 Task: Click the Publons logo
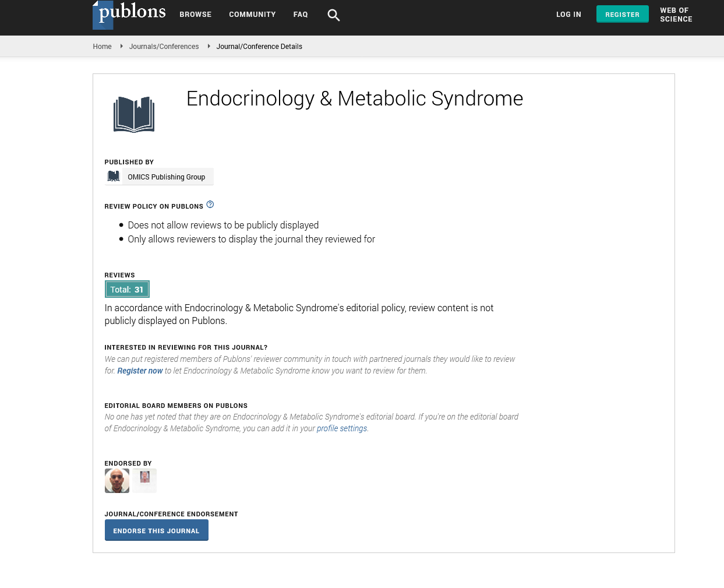[x=129, y=15]
